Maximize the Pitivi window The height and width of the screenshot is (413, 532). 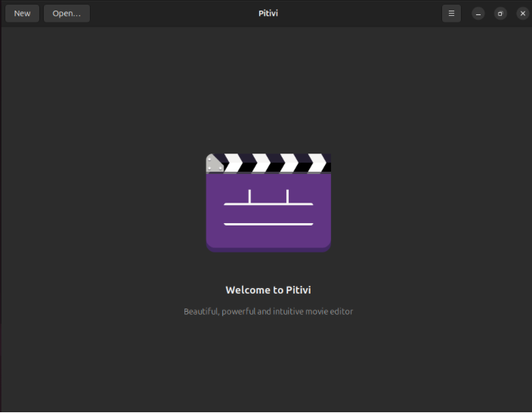[500, 14]
